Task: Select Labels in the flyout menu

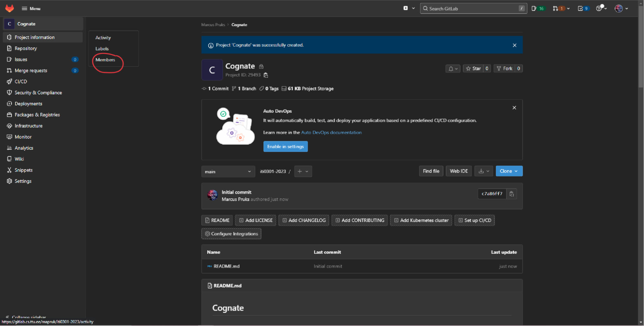Action: [x=102, y=49]
